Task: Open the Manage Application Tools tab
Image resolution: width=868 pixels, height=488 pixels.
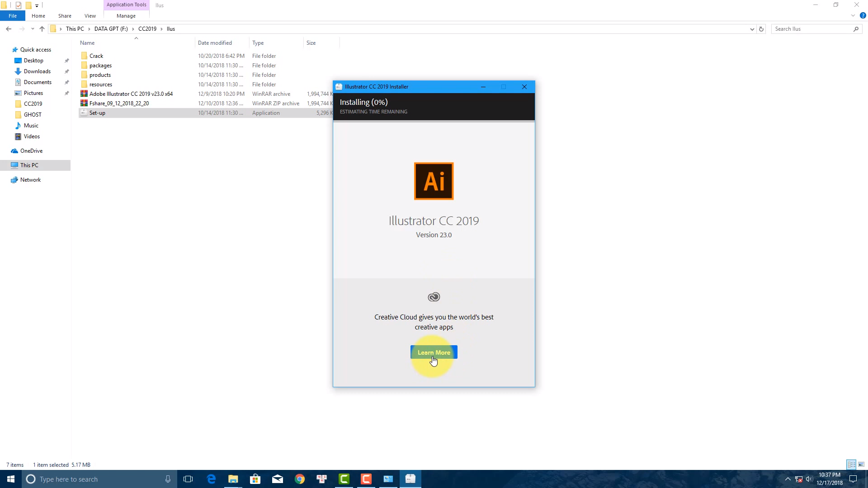Action: 126,16
